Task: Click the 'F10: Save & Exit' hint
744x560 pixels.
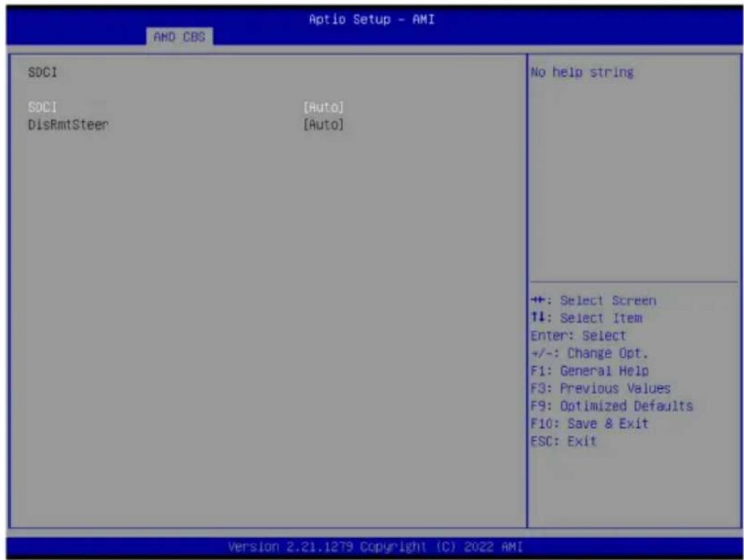Action: coord(589,423)
